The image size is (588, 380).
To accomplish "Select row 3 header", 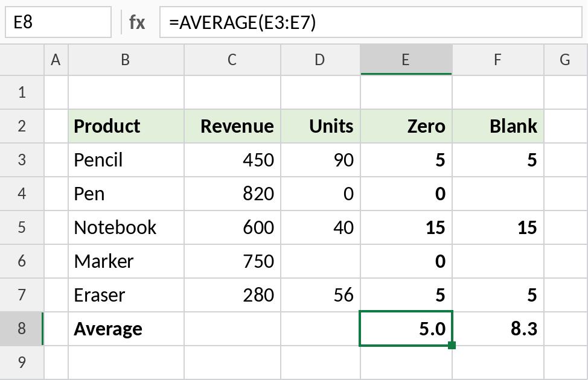I will [x=22, y=160].
